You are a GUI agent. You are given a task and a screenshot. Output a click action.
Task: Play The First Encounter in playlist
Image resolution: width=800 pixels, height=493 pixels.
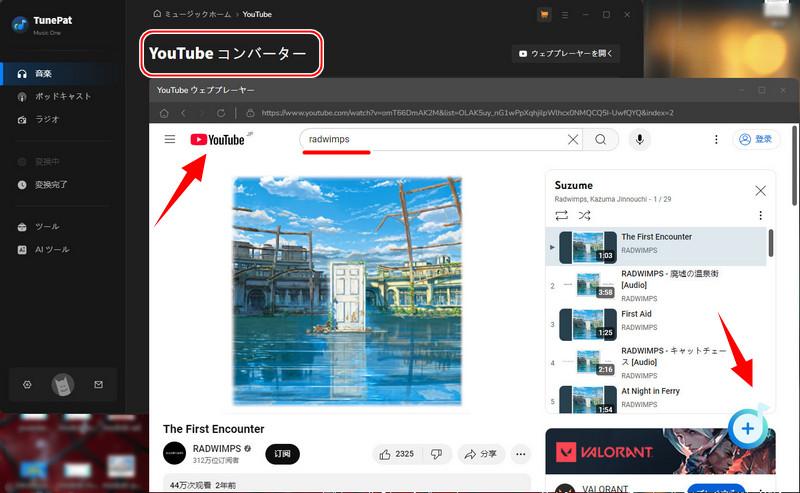[x=656, y=247]
